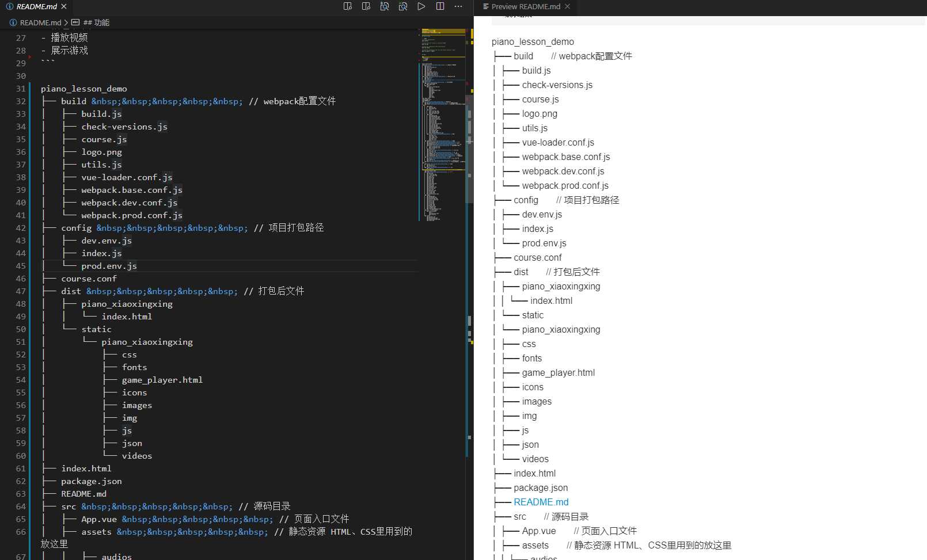The height and width of the screenshot is (560, 927).
Task: Click 'prod.env.js' line in the editor
Action: tap(109, 266)
